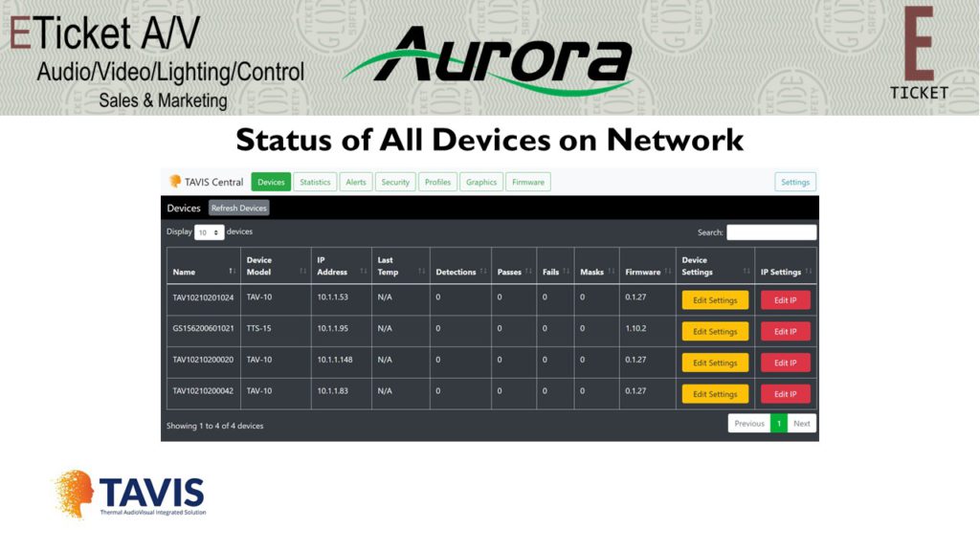Click the Aurora logo in banner

pyautogui.click(x=490, y=60)
